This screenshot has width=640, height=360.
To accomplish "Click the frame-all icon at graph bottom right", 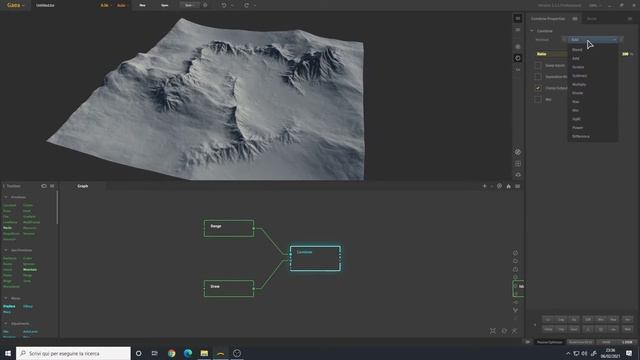I will coord(493,331).
